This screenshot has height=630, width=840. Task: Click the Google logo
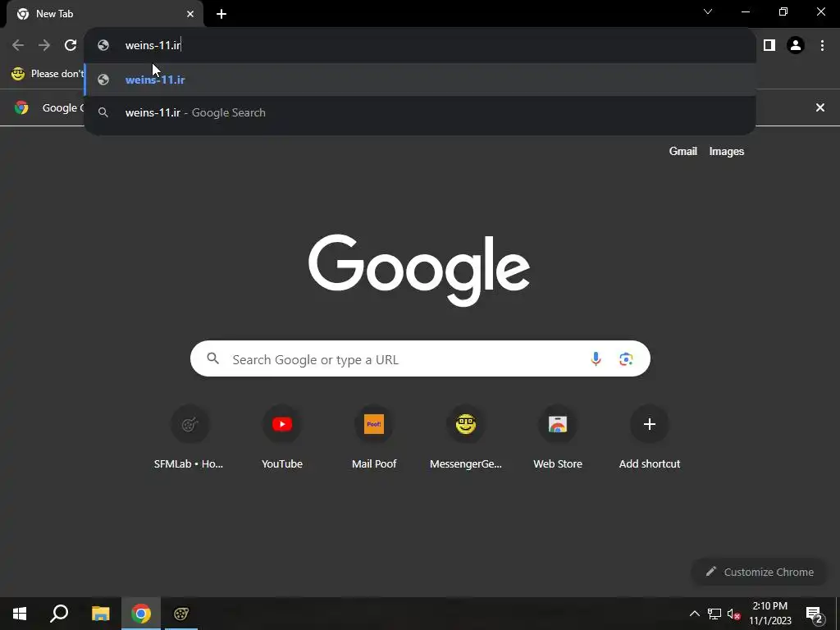pyautogui.click(x=419, y=269)
